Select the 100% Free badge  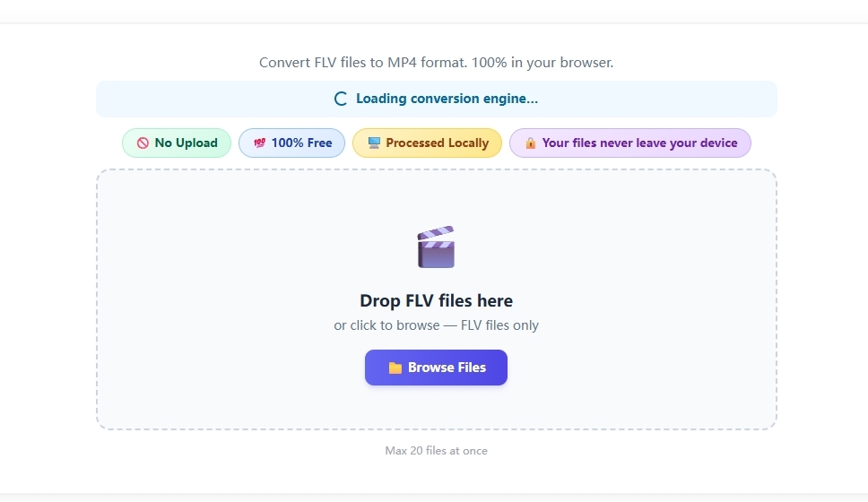[x=291, y=143]
